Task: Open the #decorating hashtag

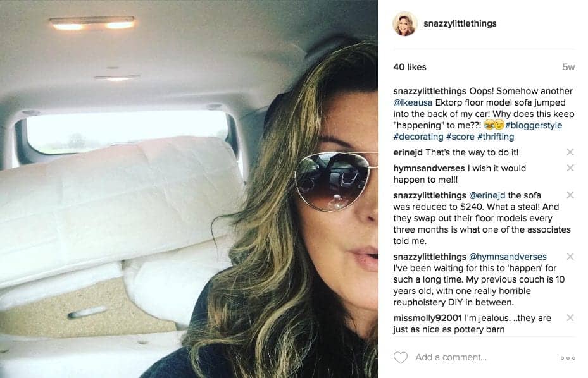Action: (418, 137)
